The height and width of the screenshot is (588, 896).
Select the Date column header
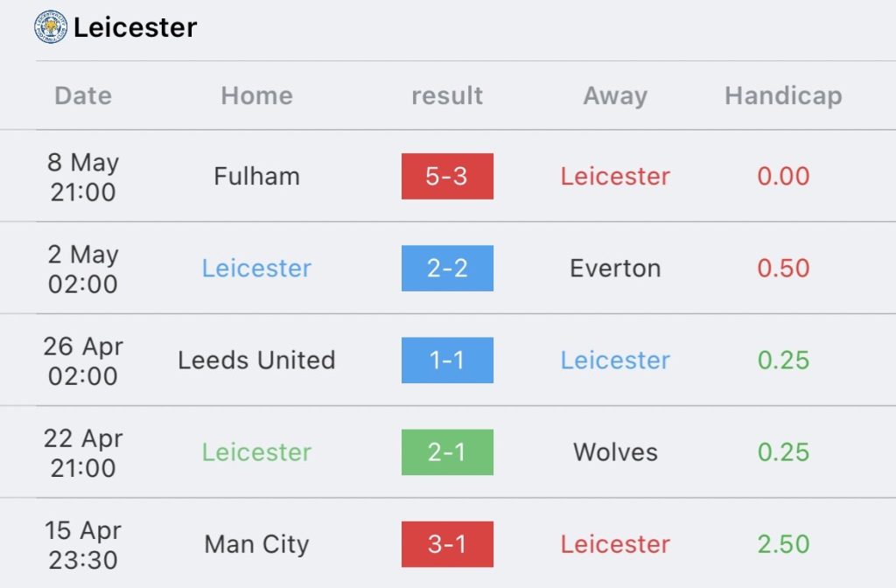coord(83,95)
